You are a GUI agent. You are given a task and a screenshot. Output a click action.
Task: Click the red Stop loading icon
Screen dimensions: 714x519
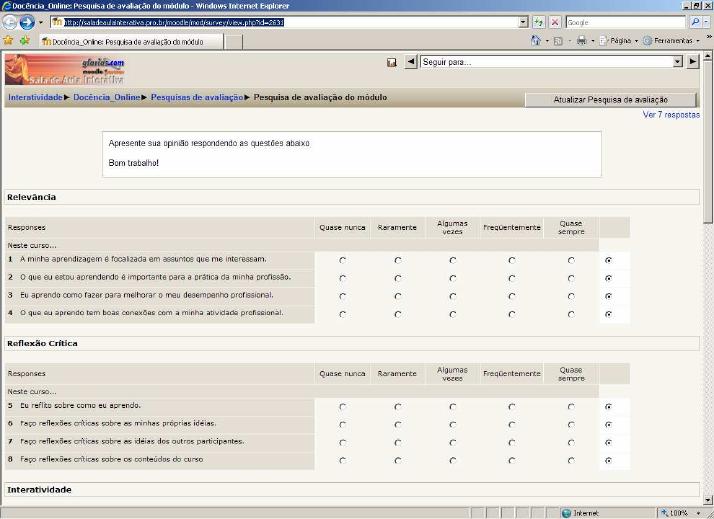click(554, 22)
